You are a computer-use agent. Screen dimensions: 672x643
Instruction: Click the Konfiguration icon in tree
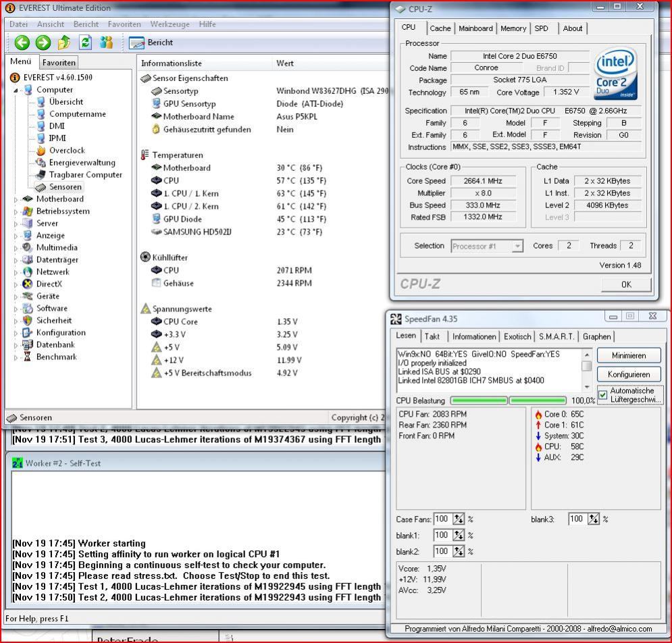click(x=28, y=333)
